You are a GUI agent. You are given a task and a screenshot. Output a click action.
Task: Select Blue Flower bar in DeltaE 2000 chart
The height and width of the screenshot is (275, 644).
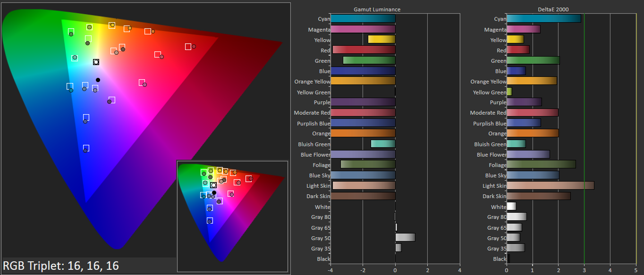coord(528,154)
